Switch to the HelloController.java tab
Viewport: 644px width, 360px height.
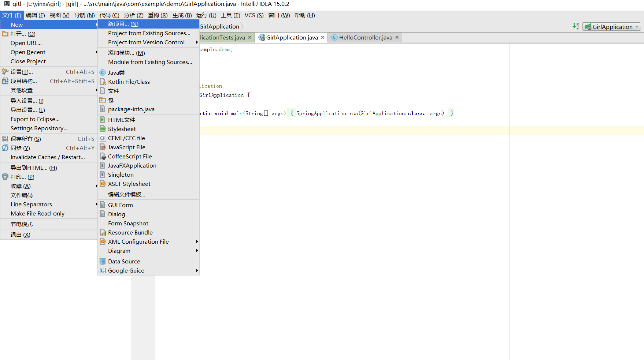[x=365, y=37]
